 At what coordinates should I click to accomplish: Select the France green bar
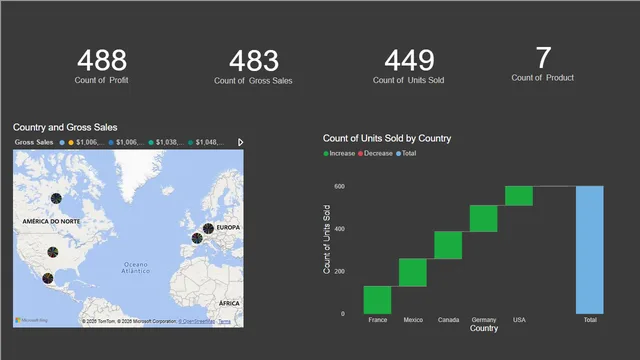pyautogui.click(x=378, y=300)
